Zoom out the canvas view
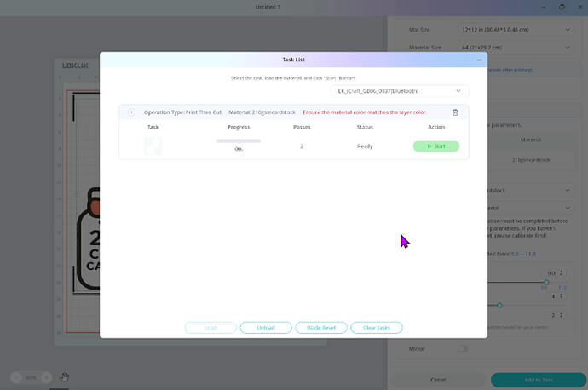Viewport: 588px width, 390px height. pyautogui.click(x=17, y=377)
